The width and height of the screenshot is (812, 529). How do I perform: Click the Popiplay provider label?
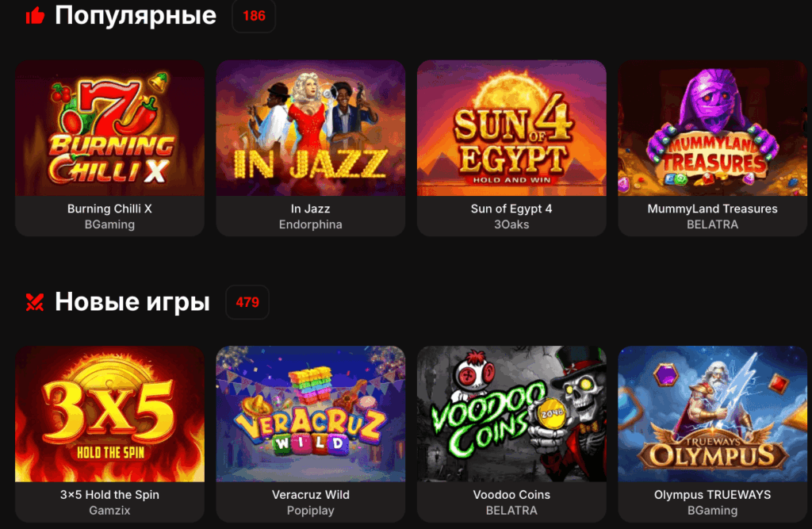(x=311, y=510)
